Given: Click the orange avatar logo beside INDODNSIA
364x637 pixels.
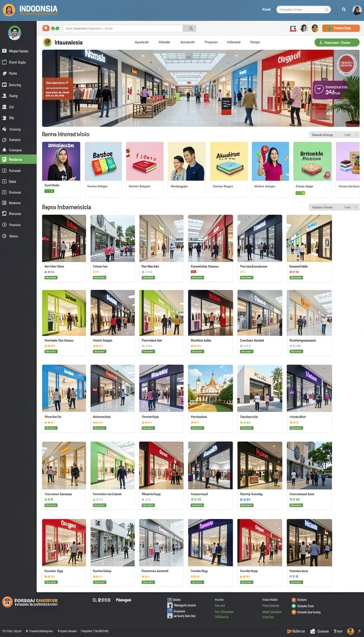Looking at the screenshot, I should pos(9,10).
